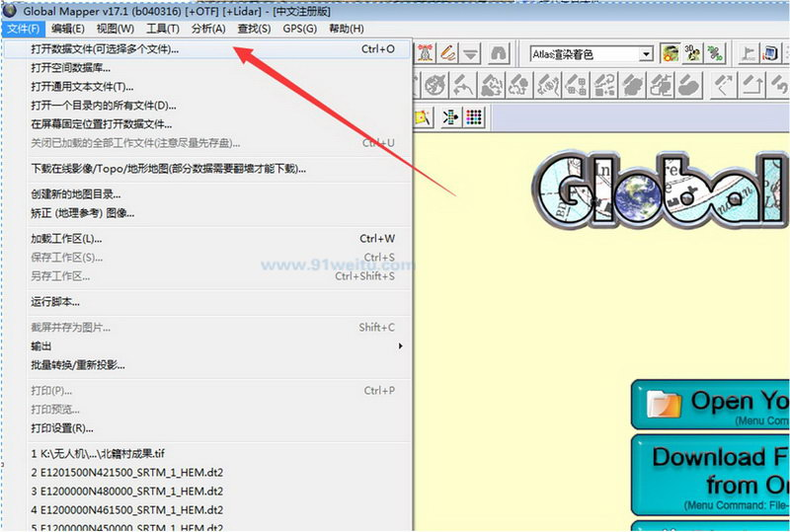Choose 矫正 (地理参考) 图像... menu entry
This screenshot has width=790, height=532.
click(x=207, y=213)
